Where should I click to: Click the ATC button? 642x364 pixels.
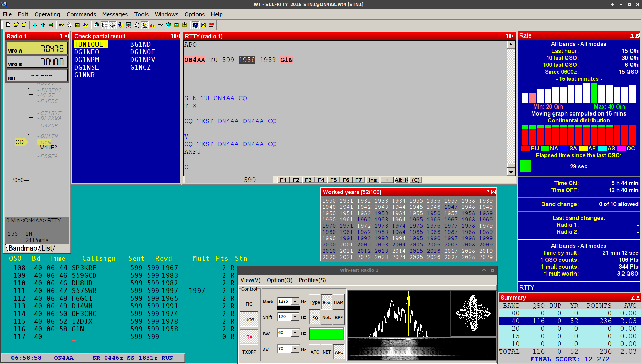pyautogui.click(x=315, y=352)
